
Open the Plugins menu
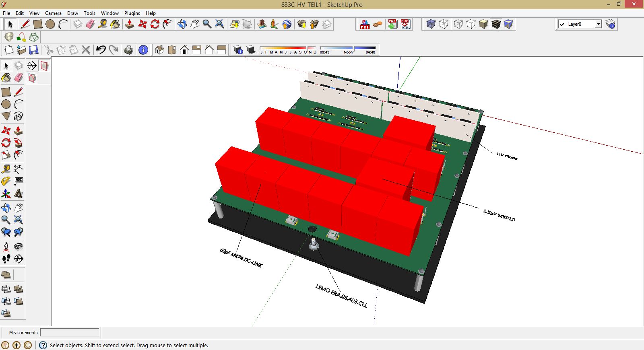coord(132,13)
